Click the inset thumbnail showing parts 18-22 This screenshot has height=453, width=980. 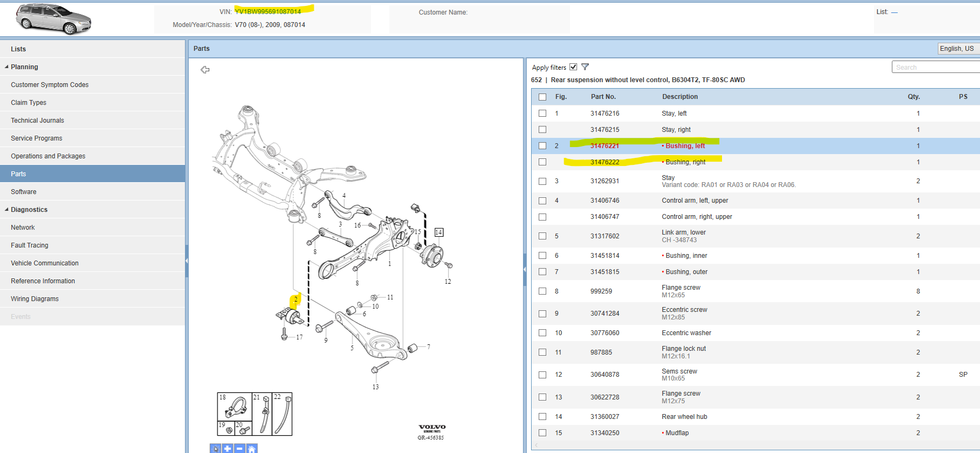(x=255, y=414)
